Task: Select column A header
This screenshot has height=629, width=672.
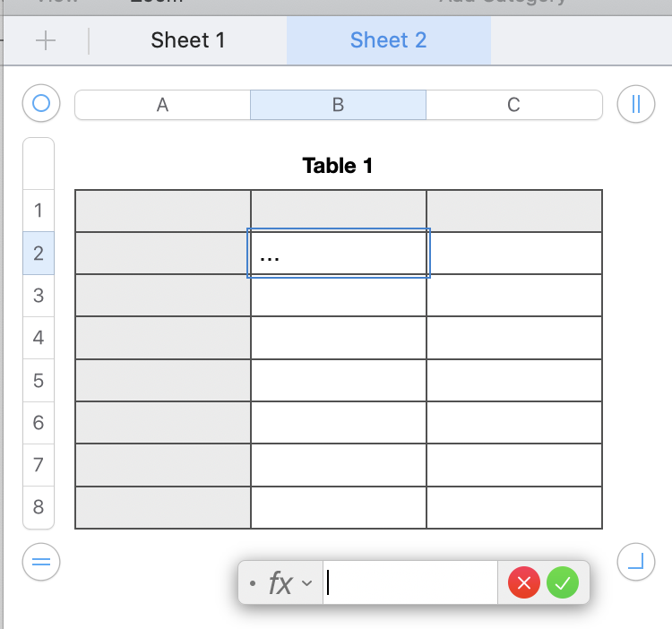Action: 162,105
